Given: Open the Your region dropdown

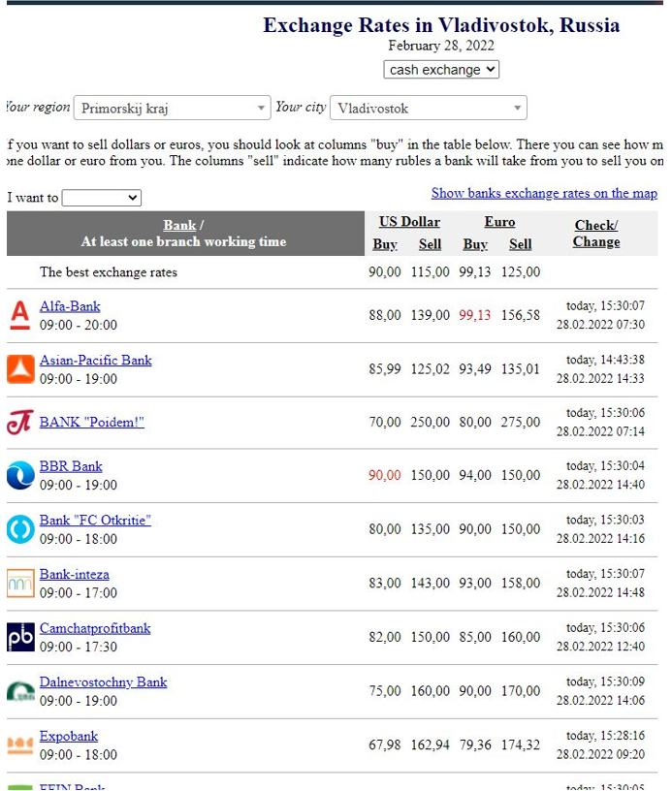Looking at the screenshot, I should (172, 108).
